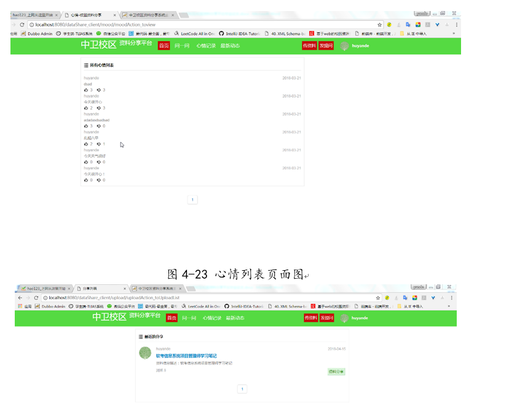This screenshot has height=420, width=509.
Task: Star-bookmark the upload list page
Action: (378, 298)
